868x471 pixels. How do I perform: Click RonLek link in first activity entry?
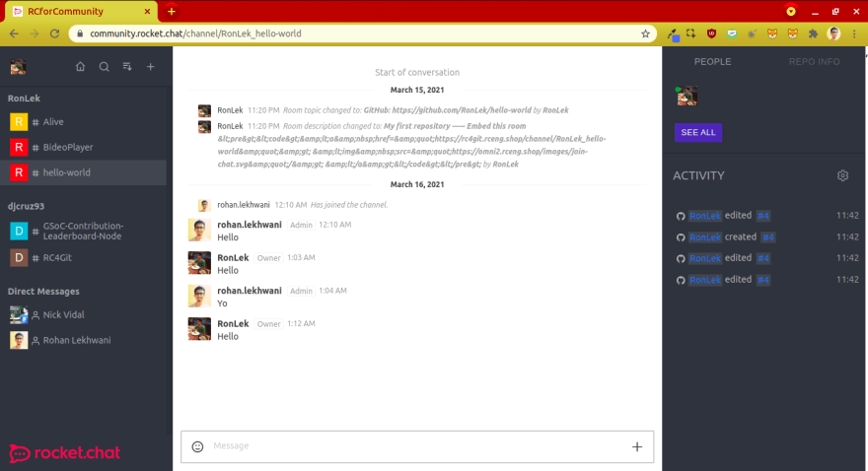[x=704, y=216]
